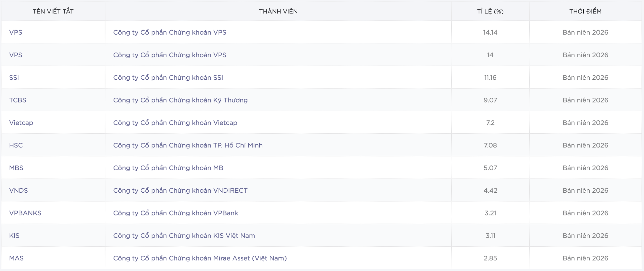
Task: Click the KIS short name
Action: [14, 236]
